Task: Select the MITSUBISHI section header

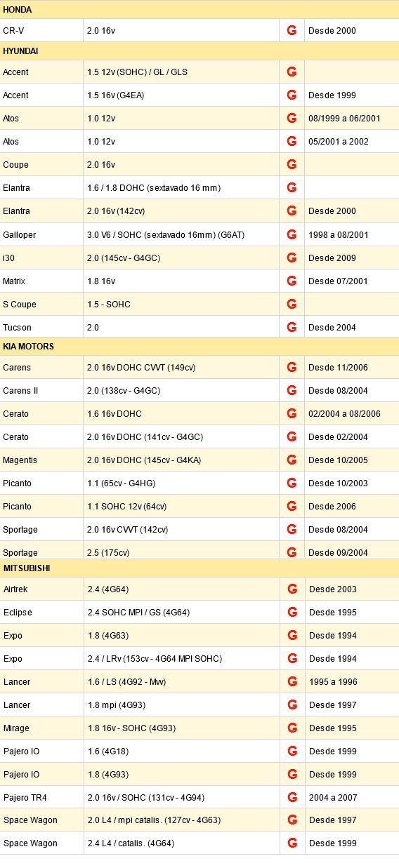Action: pyautogui.click(x=199, y=568)
